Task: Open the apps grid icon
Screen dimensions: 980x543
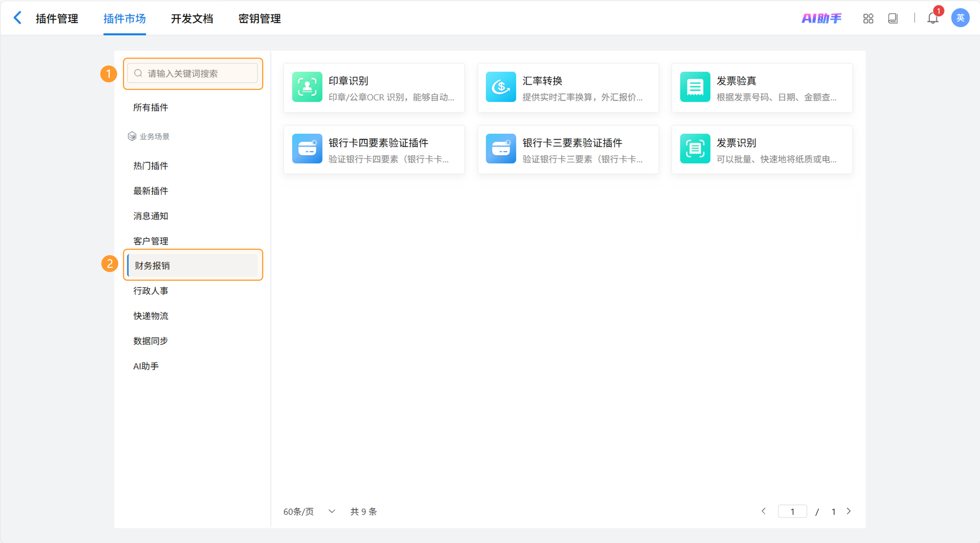Action: (x=868, y=18)
